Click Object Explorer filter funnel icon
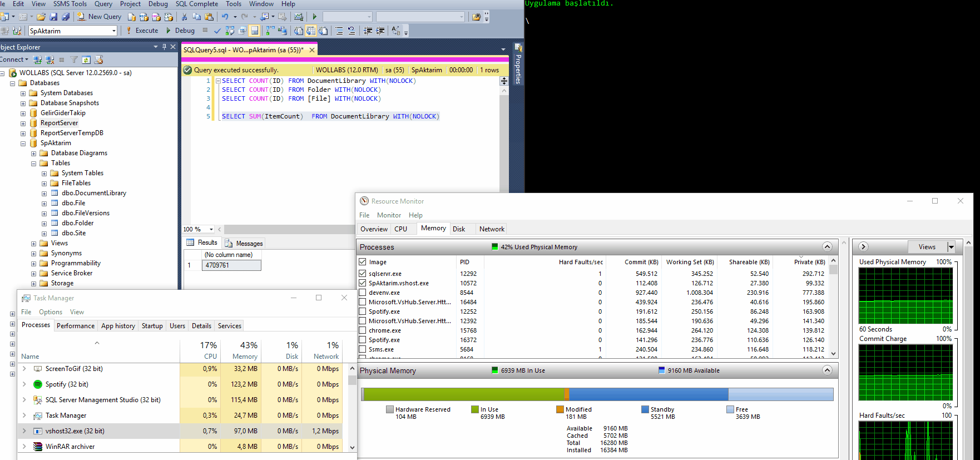980x460 pixels. tap(74, 60)
